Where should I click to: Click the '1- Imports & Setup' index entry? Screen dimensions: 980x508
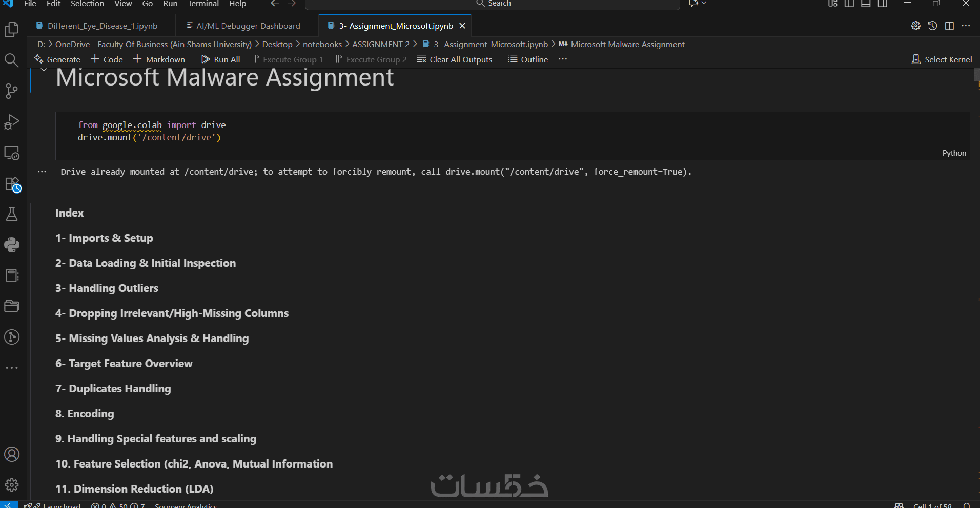click(x=104, y=238)
